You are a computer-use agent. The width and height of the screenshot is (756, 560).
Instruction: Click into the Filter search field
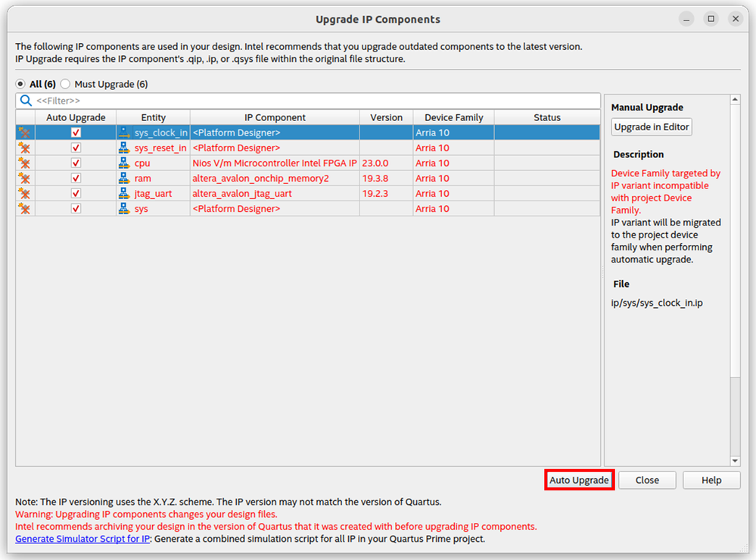point(307,101)
